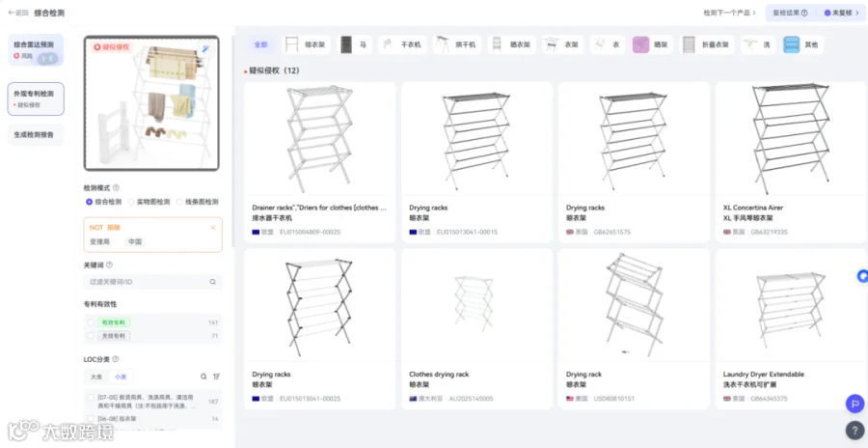Screen dimensions: 868x448
Task: Close the NOT exclusion filter box
Action: click(213, 227)
